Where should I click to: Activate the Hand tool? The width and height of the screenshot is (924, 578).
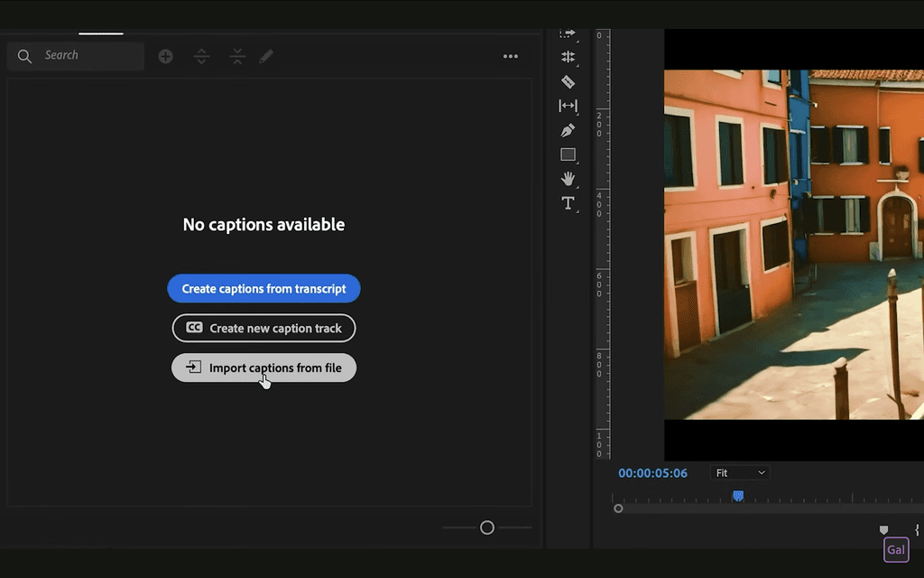pos(568,178)
